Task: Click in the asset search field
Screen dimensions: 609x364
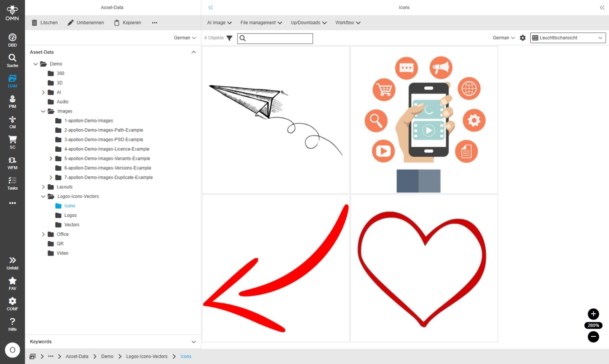Action: pos(275,38)
